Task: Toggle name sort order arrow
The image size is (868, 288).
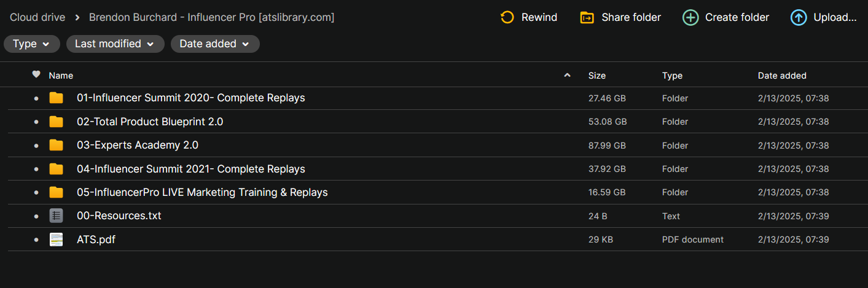Action: click(x=567, y=76)
